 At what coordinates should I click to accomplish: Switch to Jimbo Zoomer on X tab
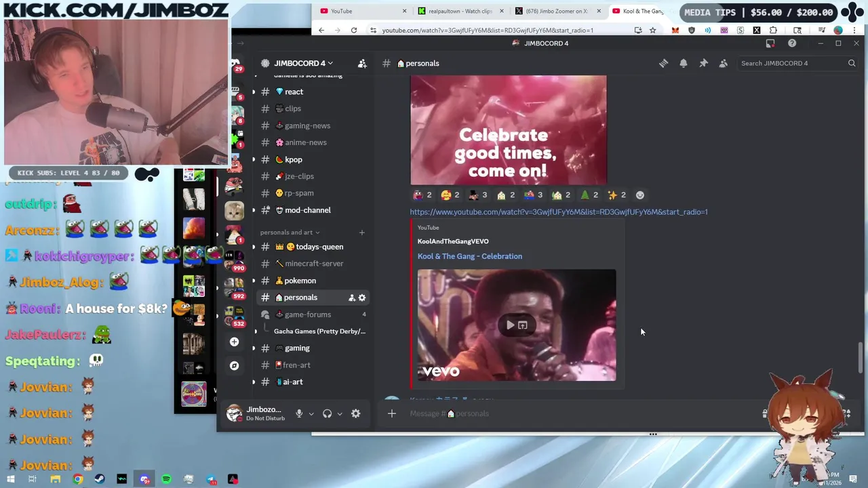click(x=557, y=11)
